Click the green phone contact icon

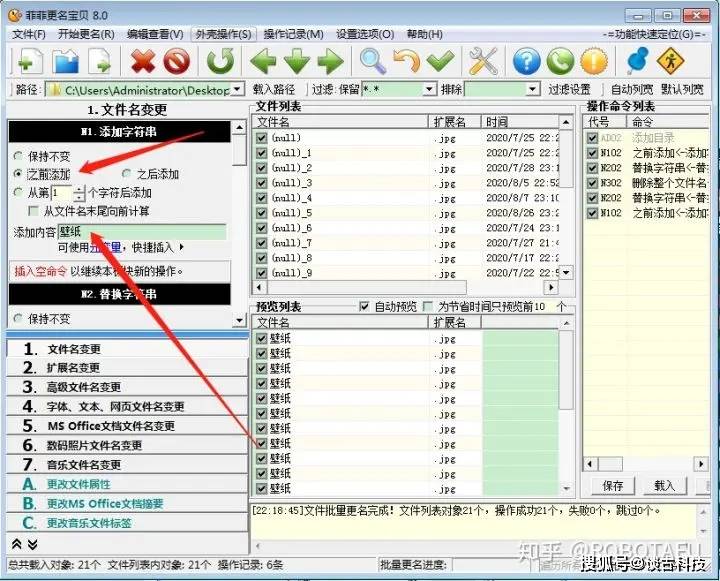560,61
